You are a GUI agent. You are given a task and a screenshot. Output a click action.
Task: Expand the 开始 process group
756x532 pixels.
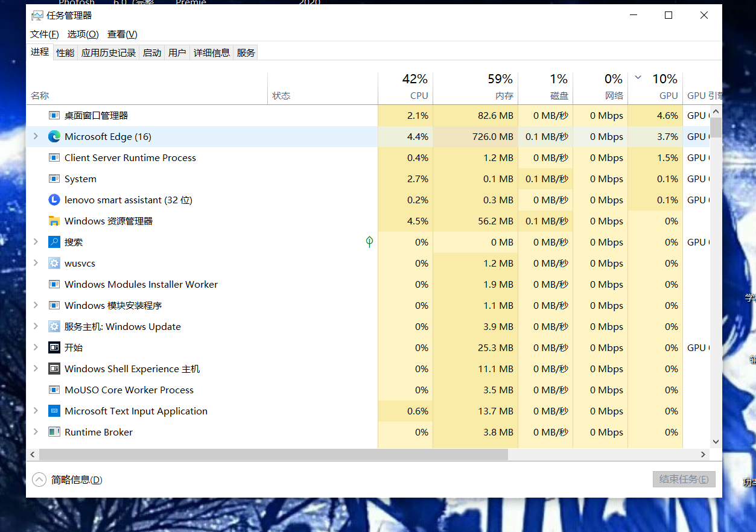pyautogui.click(x=36, y=347)
